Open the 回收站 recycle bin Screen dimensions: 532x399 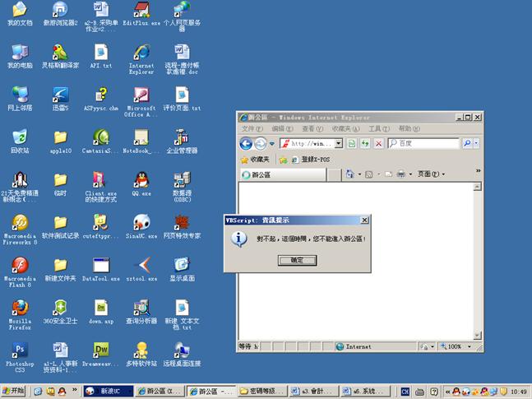[x=20, y=137]
